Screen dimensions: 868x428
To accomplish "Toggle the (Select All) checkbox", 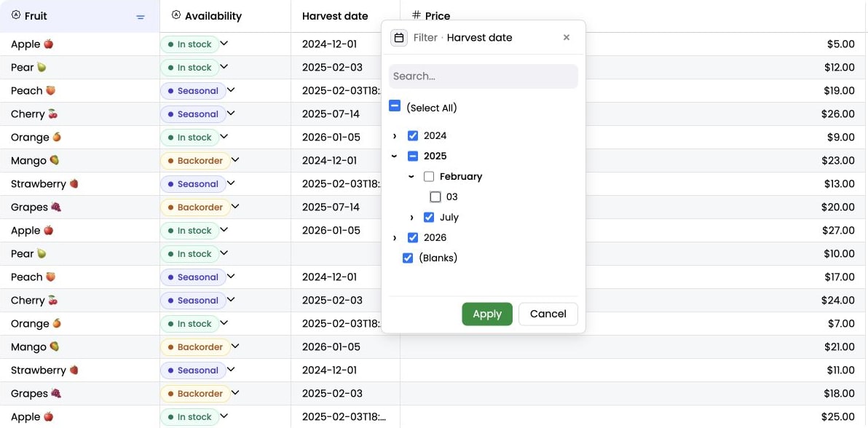I will point(395,106).
